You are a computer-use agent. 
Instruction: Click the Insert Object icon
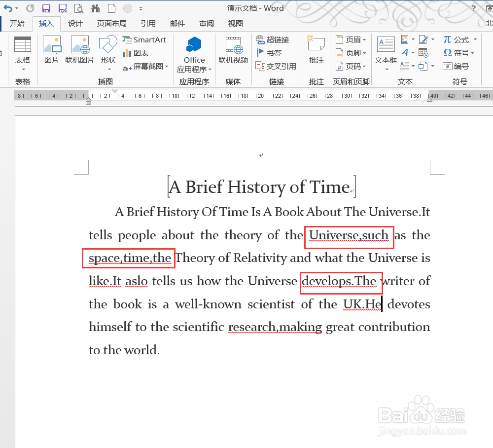pyautogui.click(x=423, y=66)
